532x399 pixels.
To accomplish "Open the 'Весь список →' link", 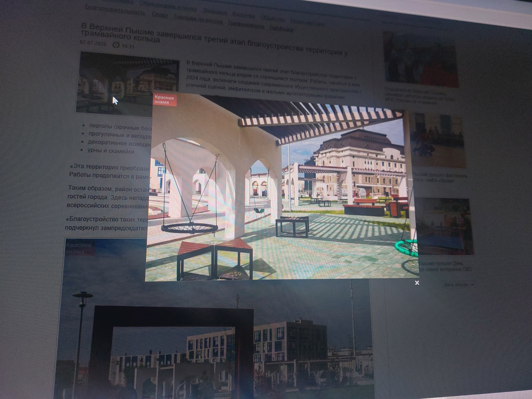I will click(459, 285).
